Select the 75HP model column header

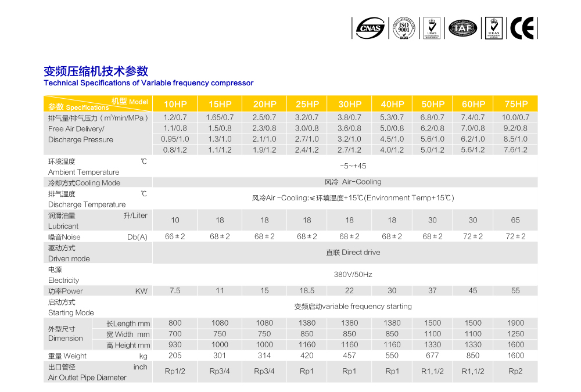(515, 104)
